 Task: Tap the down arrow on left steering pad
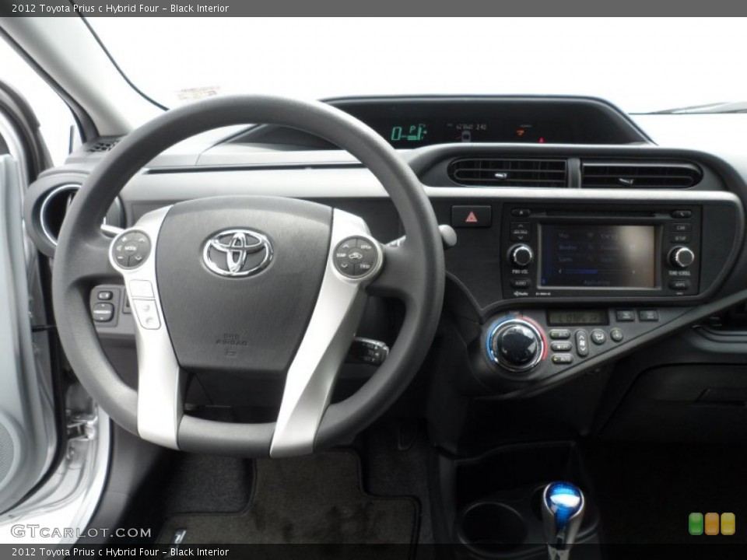point(139,257)
